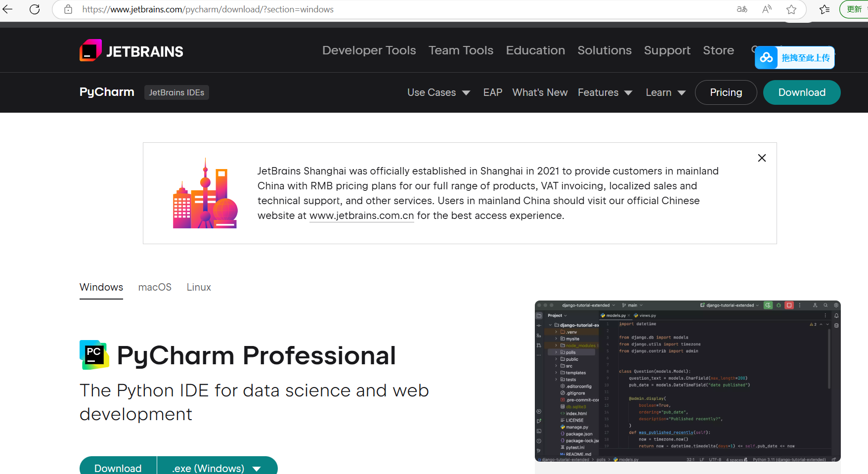
Task: Click the Baidu cloud upload widget
Action: (795, 58)
